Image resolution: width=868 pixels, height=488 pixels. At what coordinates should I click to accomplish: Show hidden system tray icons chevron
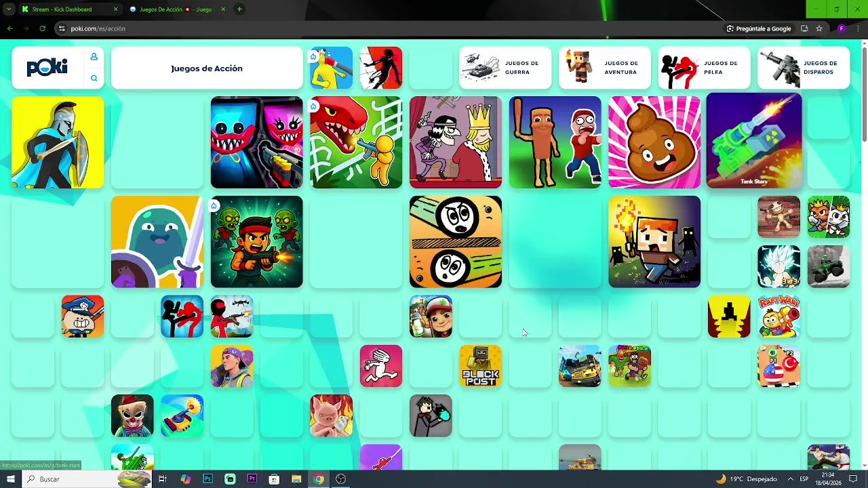[790, 479]
